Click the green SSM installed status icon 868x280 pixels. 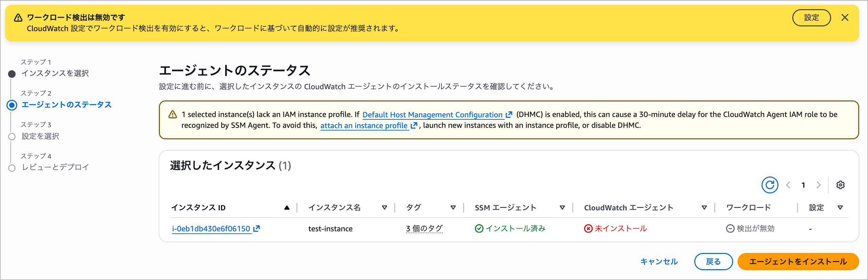tap(479, 229)
